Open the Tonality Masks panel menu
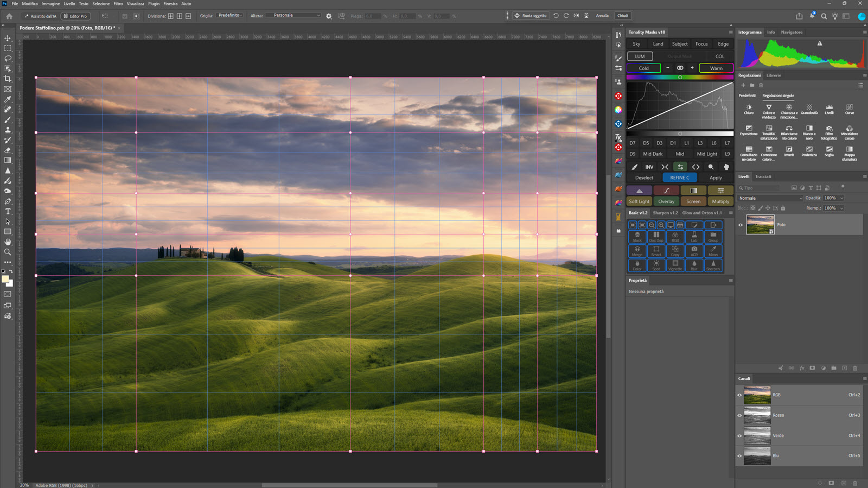The height and width of the screenshot is (488, 868). pyautogui.click(x=731, y=32)
